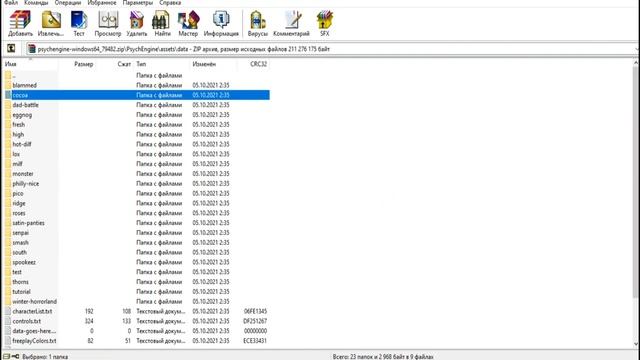Expand the address bar dropdown arrow
Screen dimensions: 640x360
(x=637, y=49)
